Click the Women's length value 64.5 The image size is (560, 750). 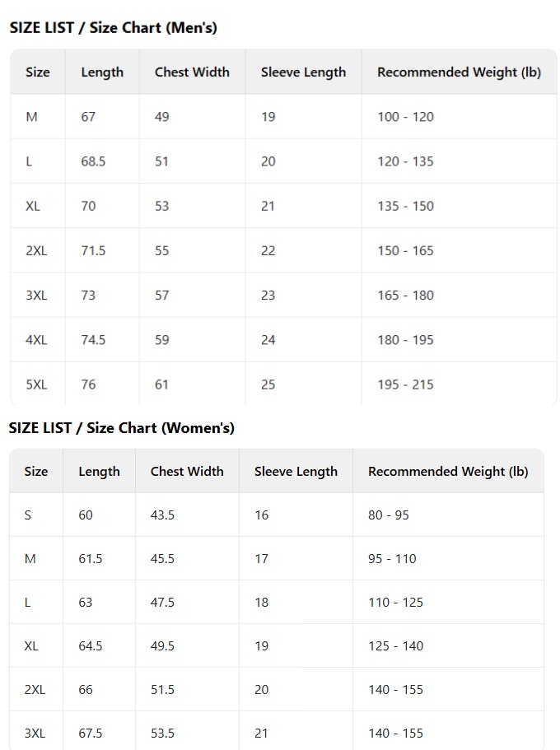click(x=91, y=646)
